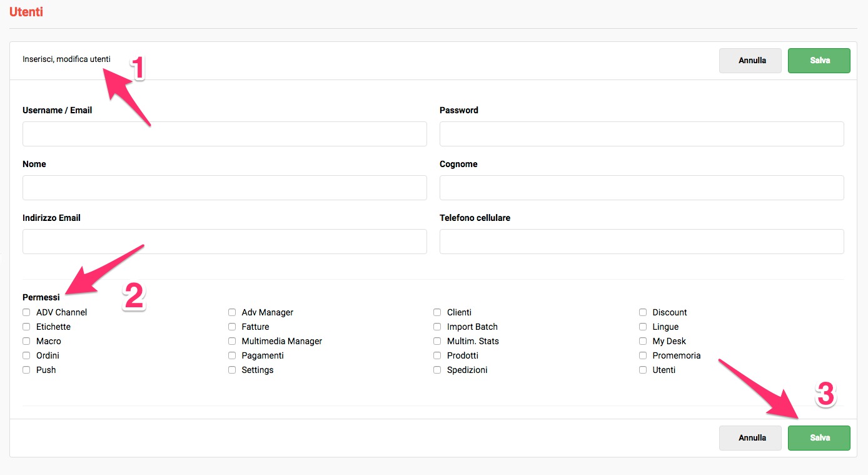The width and height of the screenshot is (868, 475).
Task: Focus the Indirizzo Email field
Action: point(225,242)
